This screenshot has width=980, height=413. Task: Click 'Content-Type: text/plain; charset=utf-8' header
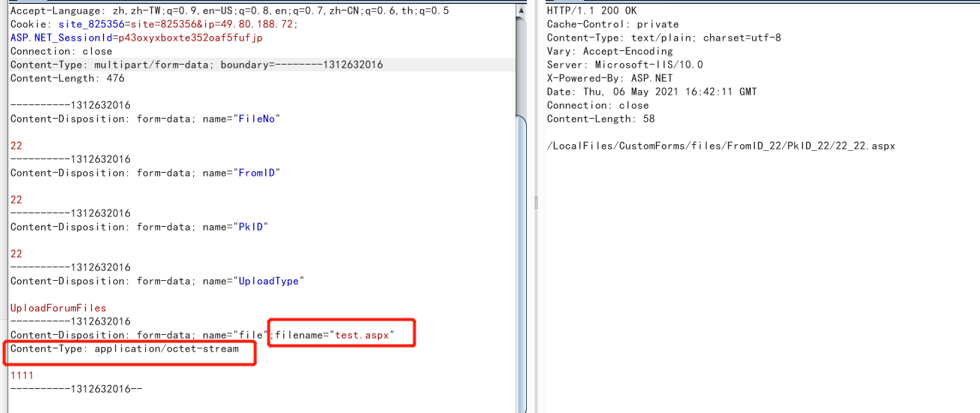coord(664,38)
